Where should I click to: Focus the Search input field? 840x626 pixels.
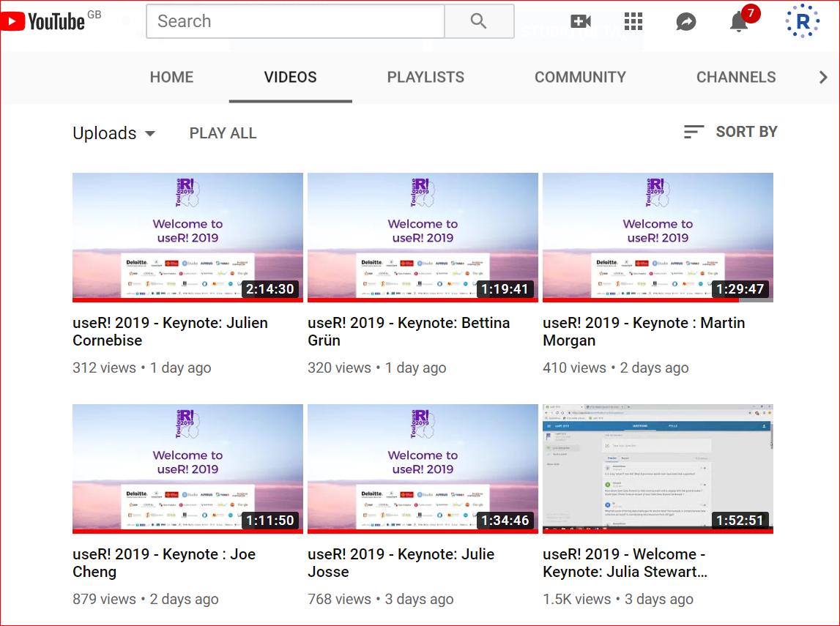(295, 21)
